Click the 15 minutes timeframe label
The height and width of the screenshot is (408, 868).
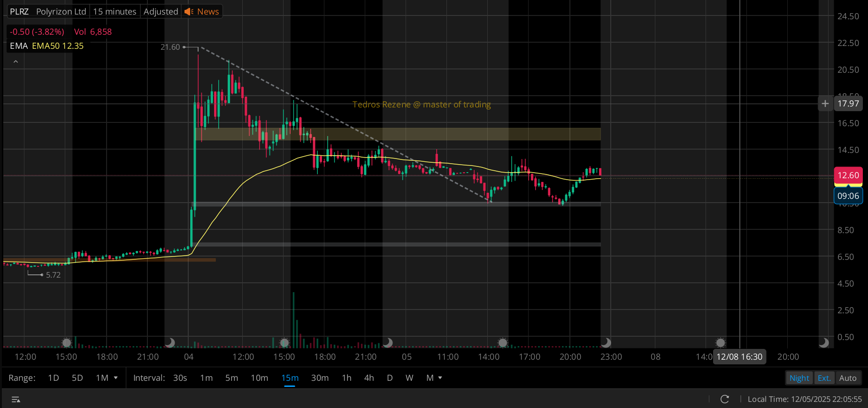coord(115,11)
